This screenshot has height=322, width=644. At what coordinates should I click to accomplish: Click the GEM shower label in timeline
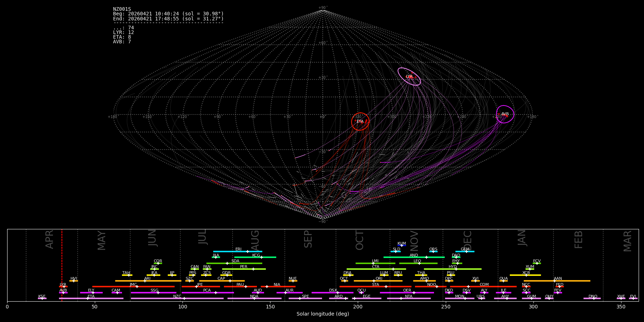pos(465,249)
